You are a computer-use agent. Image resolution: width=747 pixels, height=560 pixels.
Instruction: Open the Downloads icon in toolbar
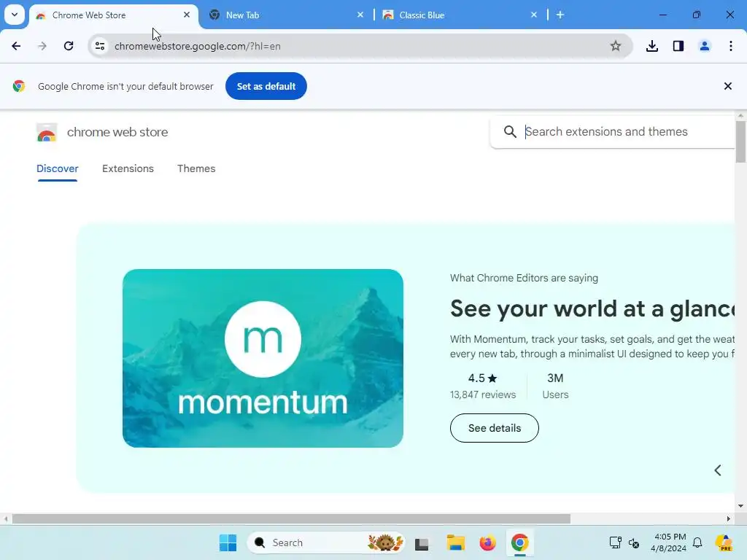click(x=652, y=46)
